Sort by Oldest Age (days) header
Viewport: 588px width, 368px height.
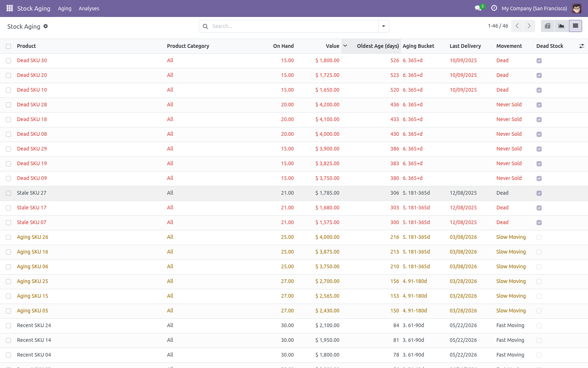point(378,46)
